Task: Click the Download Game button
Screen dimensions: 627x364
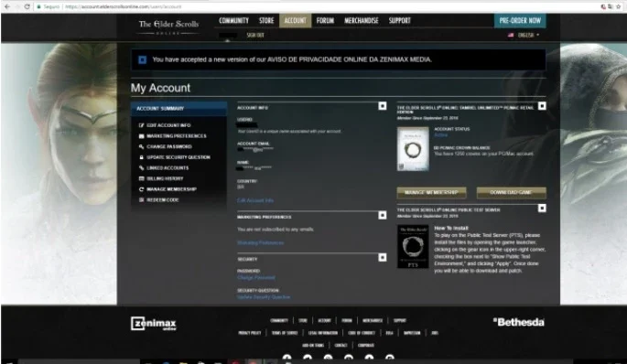Action: tap(511, 193)
